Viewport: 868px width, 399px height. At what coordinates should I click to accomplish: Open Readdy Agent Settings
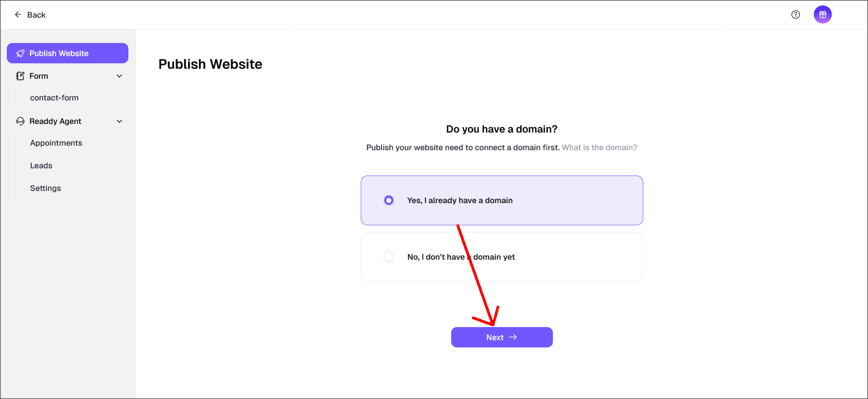coord(45,188)
